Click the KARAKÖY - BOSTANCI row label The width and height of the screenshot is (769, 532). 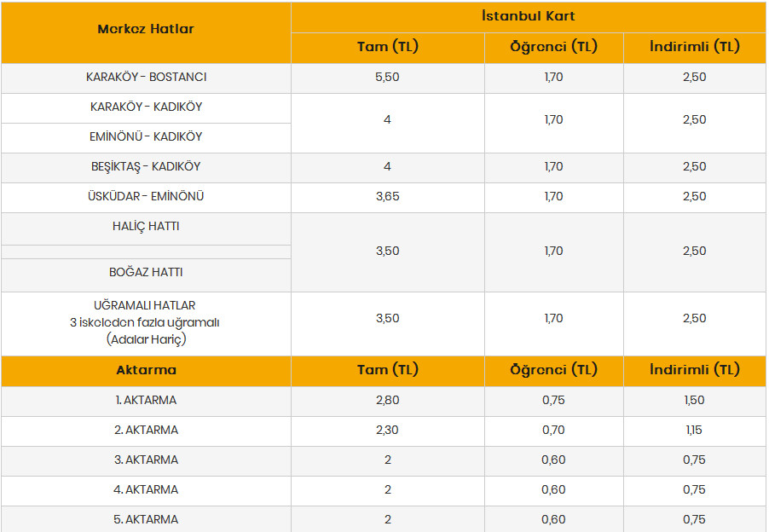coord(146,77)
